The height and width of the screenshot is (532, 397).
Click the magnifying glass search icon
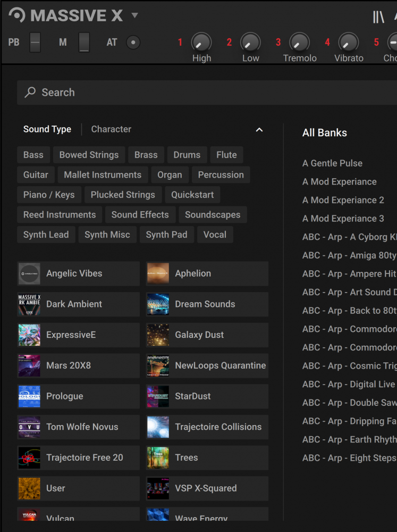[30, 92]
